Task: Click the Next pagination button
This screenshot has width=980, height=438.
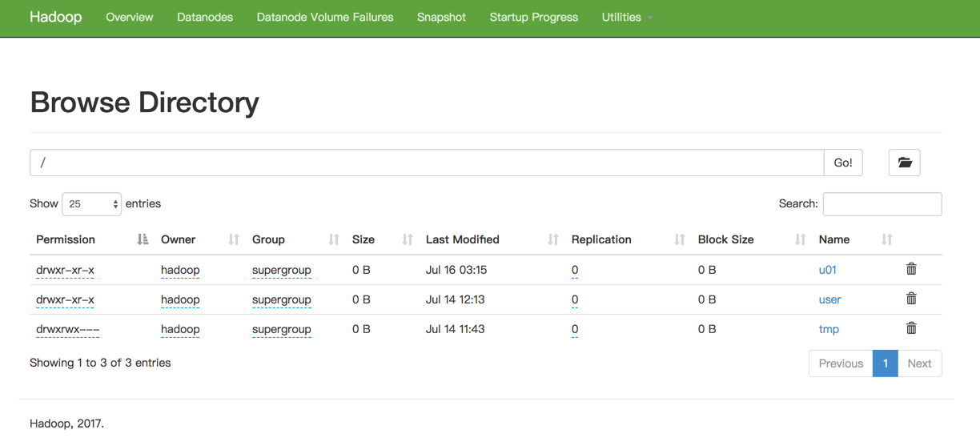Action: click(x=919, y=364)
